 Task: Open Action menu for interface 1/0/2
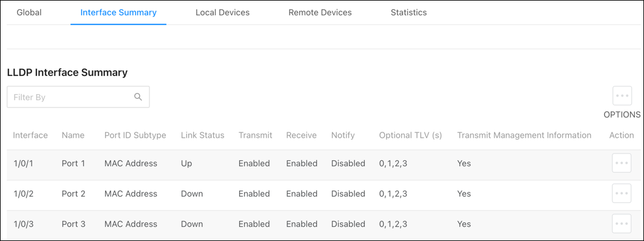(622, 194)
